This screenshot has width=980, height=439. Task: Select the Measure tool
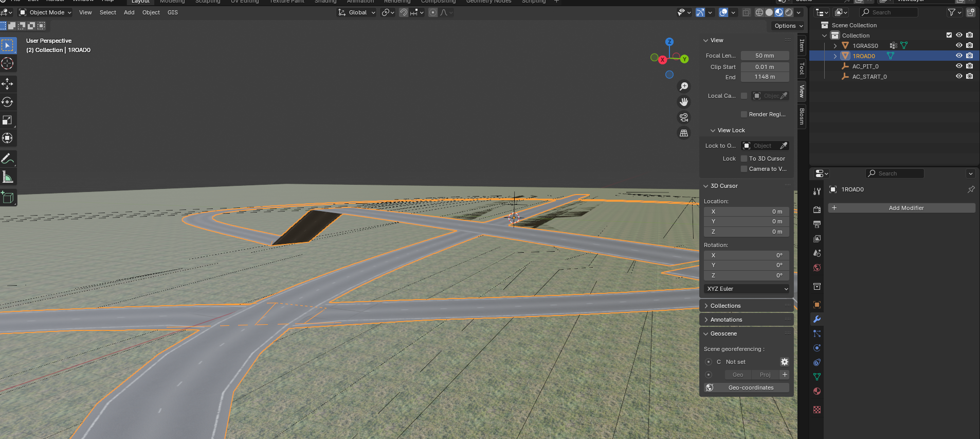(8, 177)
